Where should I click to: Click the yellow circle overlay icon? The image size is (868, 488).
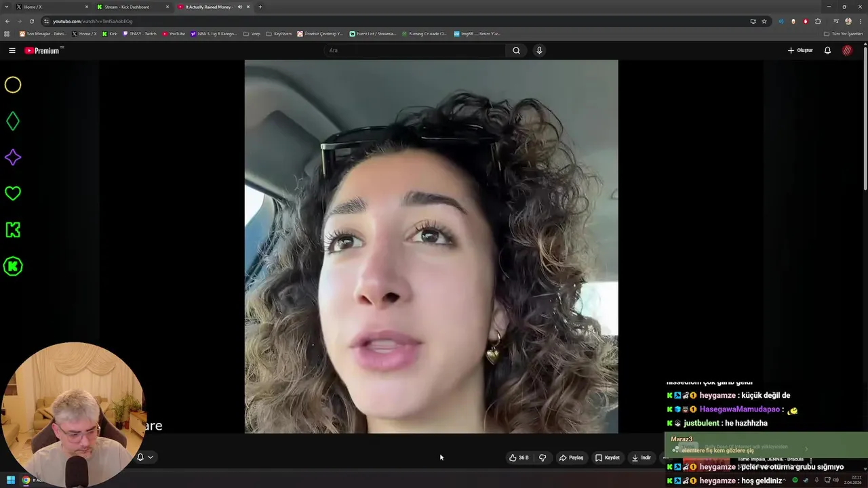(13, 85)
